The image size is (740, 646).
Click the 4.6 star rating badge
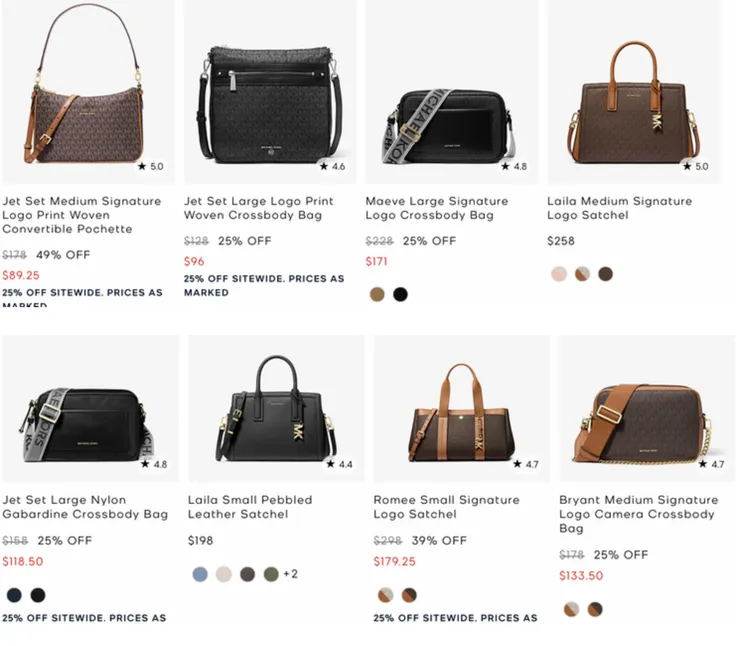pyautogui.click(x=332, y=166)
